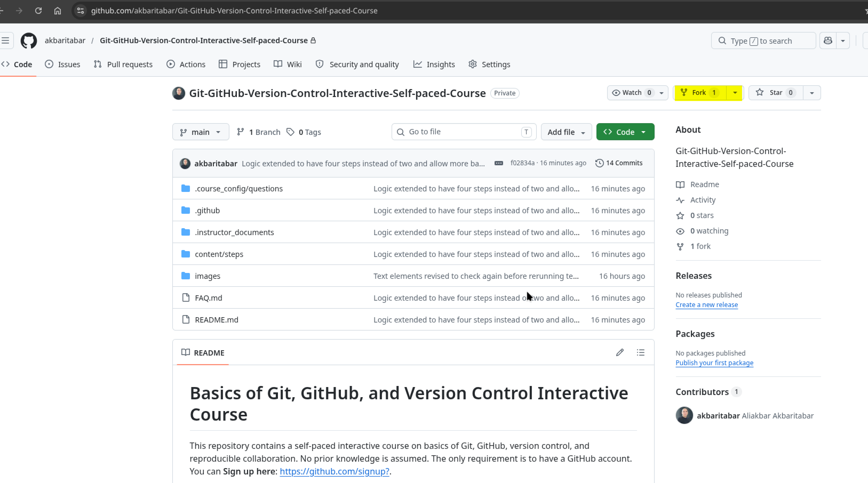Expand the Star lists dropdown arrow

[812, 92]
